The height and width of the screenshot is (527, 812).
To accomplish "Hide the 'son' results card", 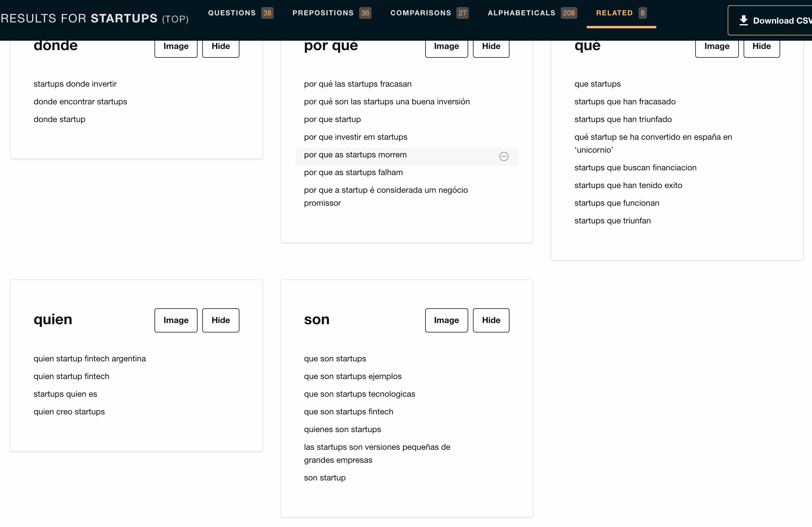I will (x=491, y=320).
